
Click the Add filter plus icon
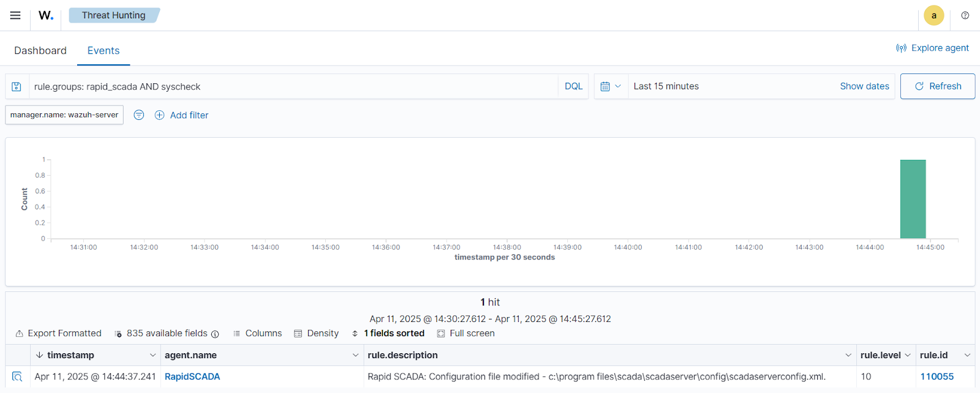point(159,115)
